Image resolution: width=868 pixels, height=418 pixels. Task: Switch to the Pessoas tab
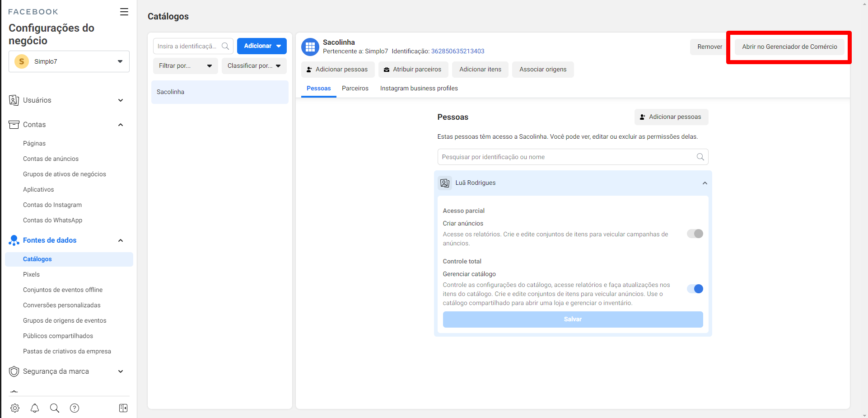click(319, 89)
